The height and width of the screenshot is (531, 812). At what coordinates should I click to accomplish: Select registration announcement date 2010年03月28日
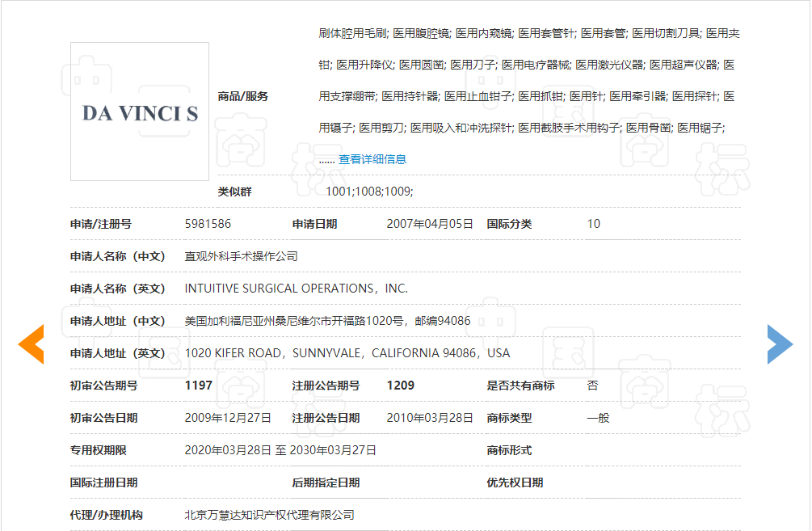pos(430,418)
